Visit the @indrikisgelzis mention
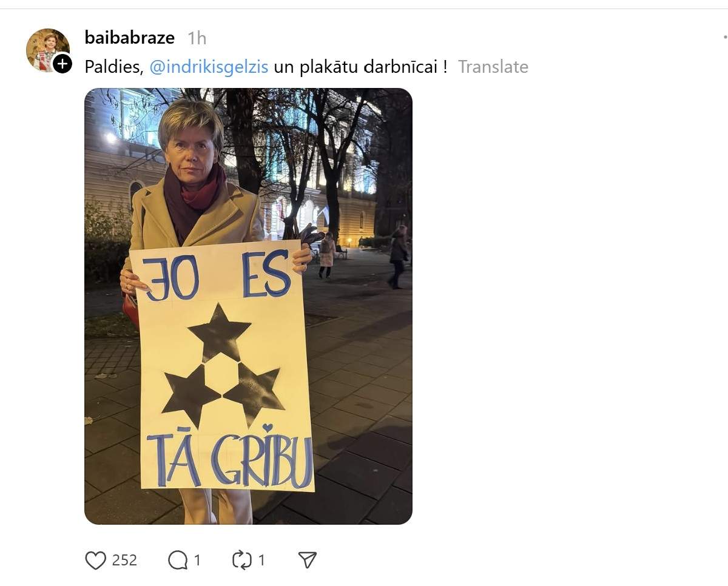 pyautogui.click(x=209, y=67)
